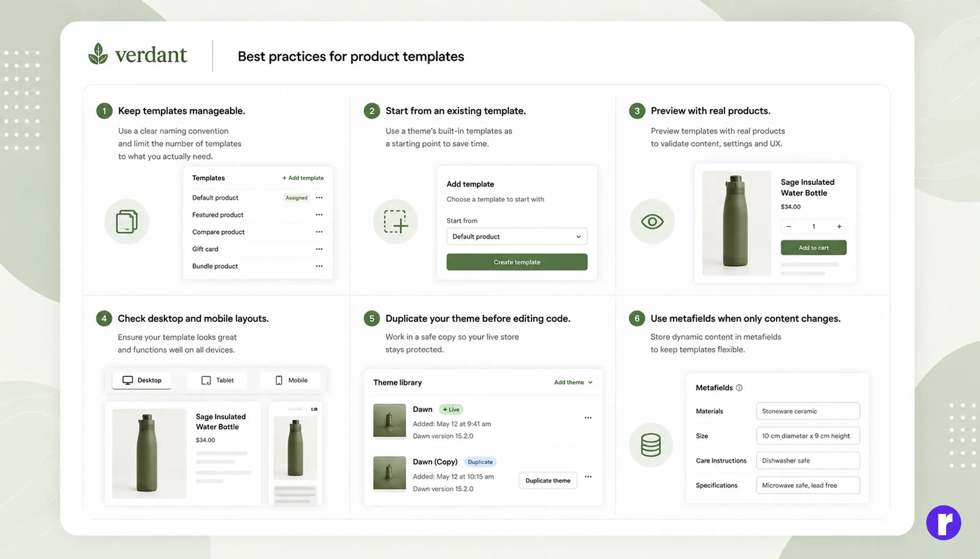Click the Assigned badge on Default product
Screen dimensions: 980x559
[297, 198]
